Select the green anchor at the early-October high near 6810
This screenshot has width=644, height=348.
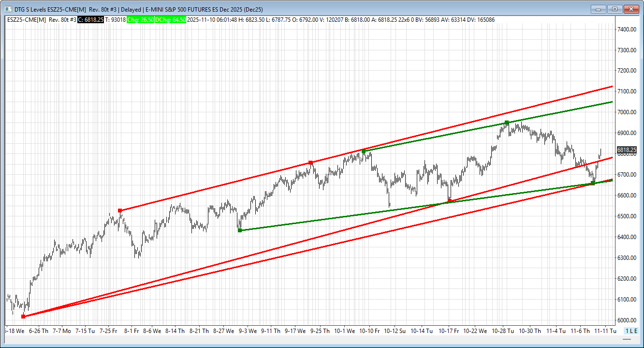(364, 151)
